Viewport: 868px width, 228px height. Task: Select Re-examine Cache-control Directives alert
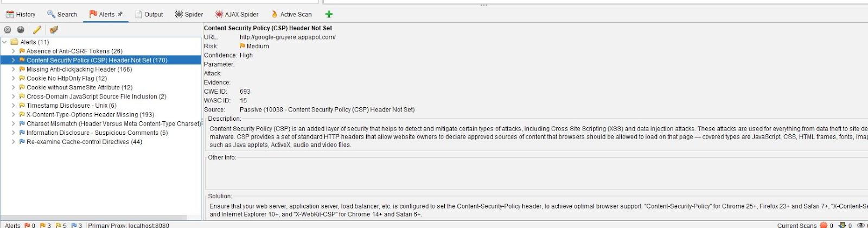(x=84, y=142)
